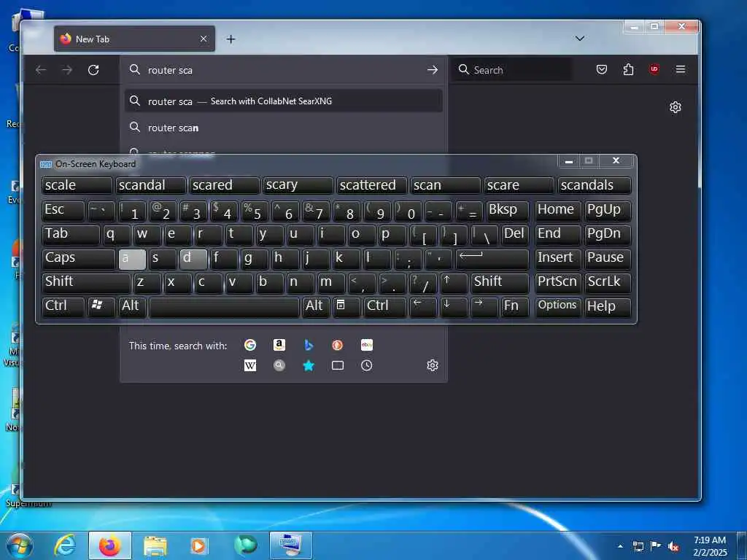Click the muted volume tray icon
Screen dimensions: 747x560
[673, 546]
